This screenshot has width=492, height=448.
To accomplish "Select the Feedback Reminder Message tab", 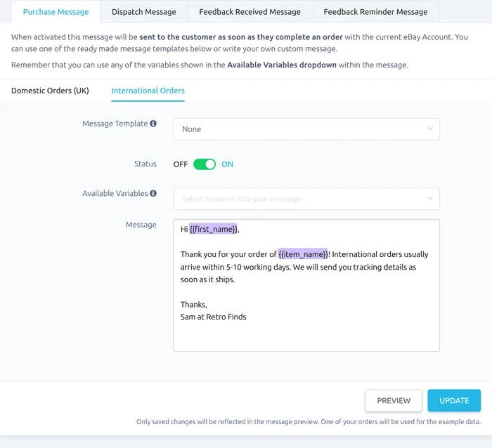I will (x=375, y=12).
